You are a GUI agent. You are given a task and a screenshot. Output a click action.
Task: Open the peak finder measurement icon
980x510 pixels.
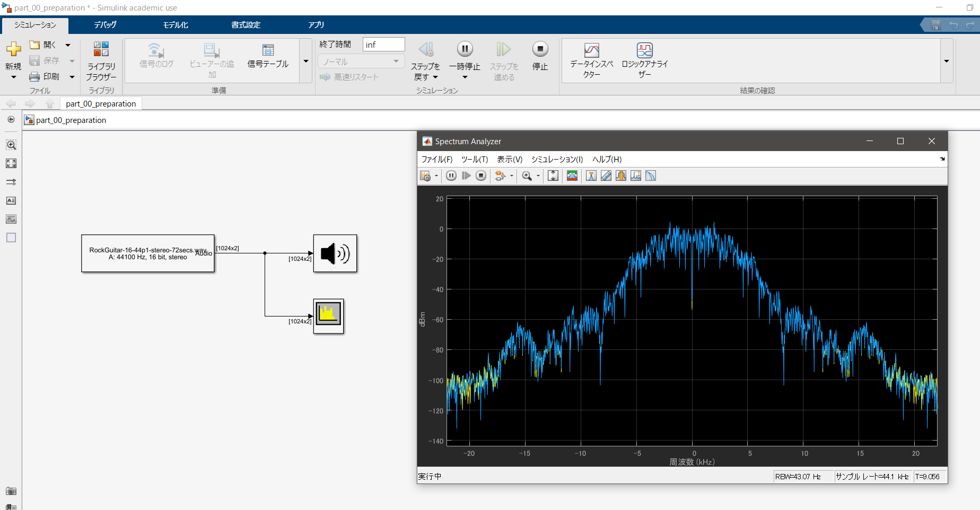pos(635,175)
